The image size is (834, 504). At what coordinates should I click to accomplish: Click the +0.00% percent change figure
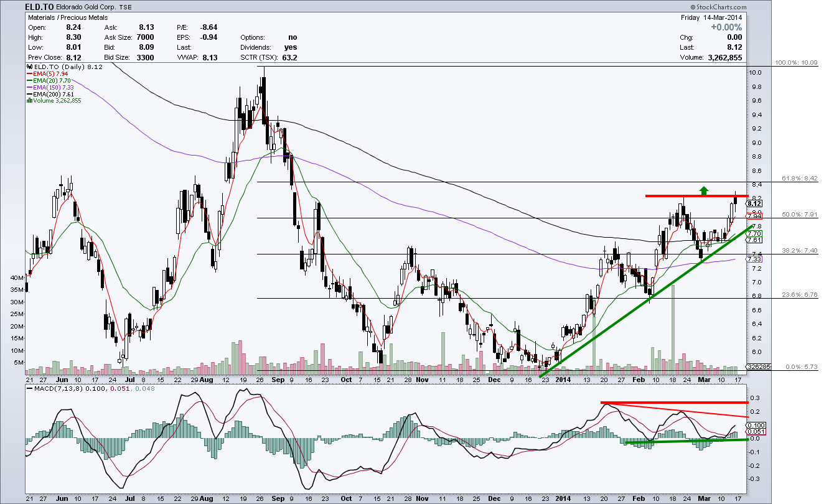tap(726, 27)
